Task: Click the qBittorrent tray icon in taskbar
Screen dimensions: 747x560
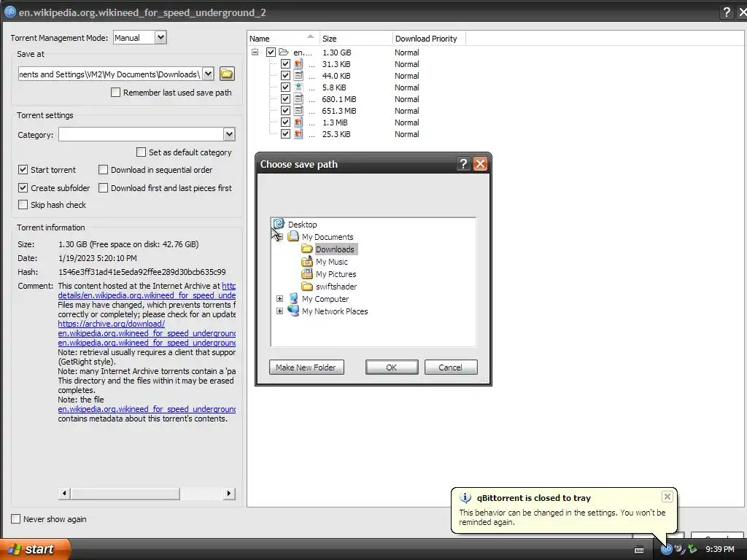Action: (666, 549)
